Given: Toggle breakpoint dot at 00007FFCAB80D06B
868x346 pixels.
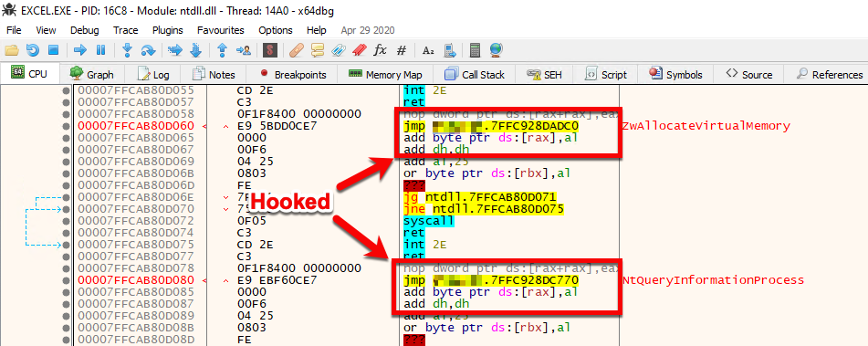Looking at the screenshot, I should point(66,173).
